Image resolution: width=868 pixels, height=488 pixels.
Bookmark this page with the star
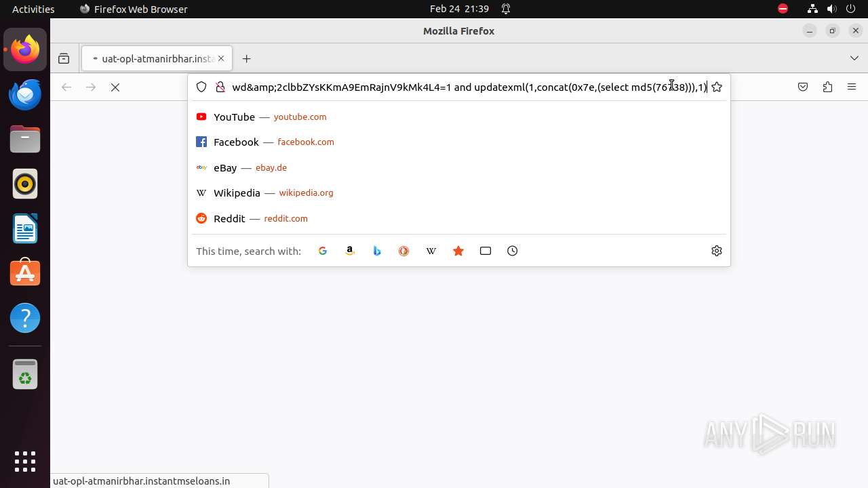point(717,87)
